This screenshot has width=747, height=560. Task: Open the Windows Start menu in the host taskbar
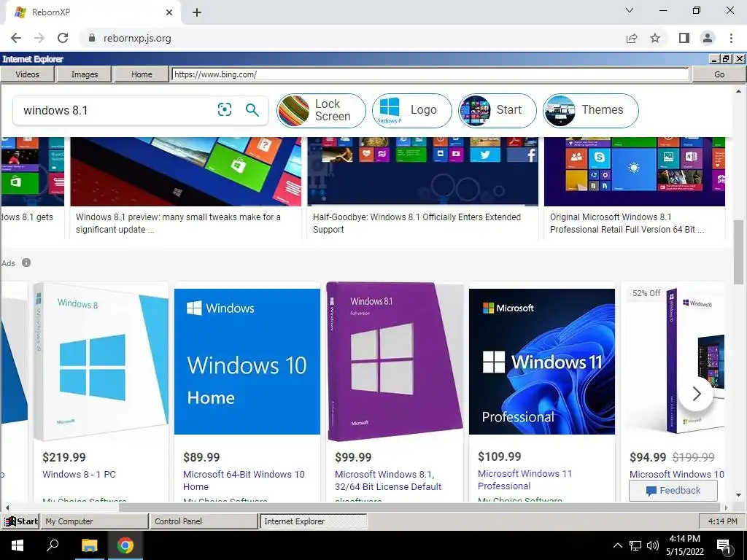[18, 545]
